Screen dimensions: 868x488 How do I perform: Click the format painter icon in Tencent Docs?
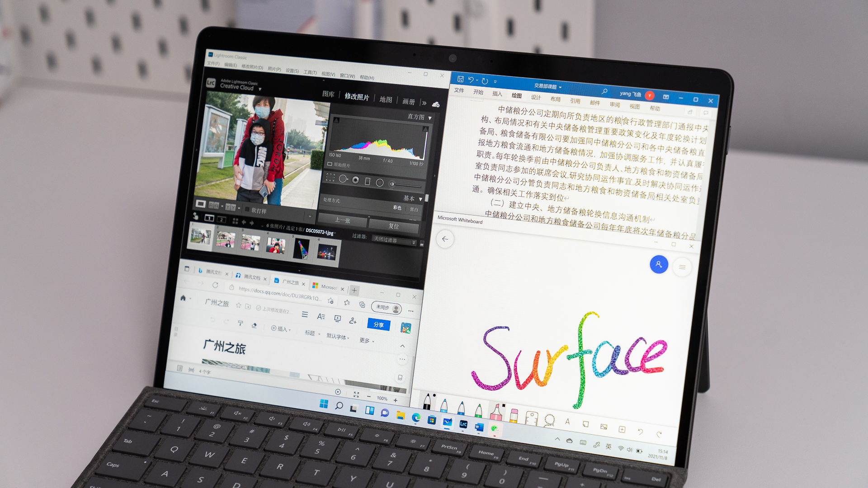tap(241, 324)
